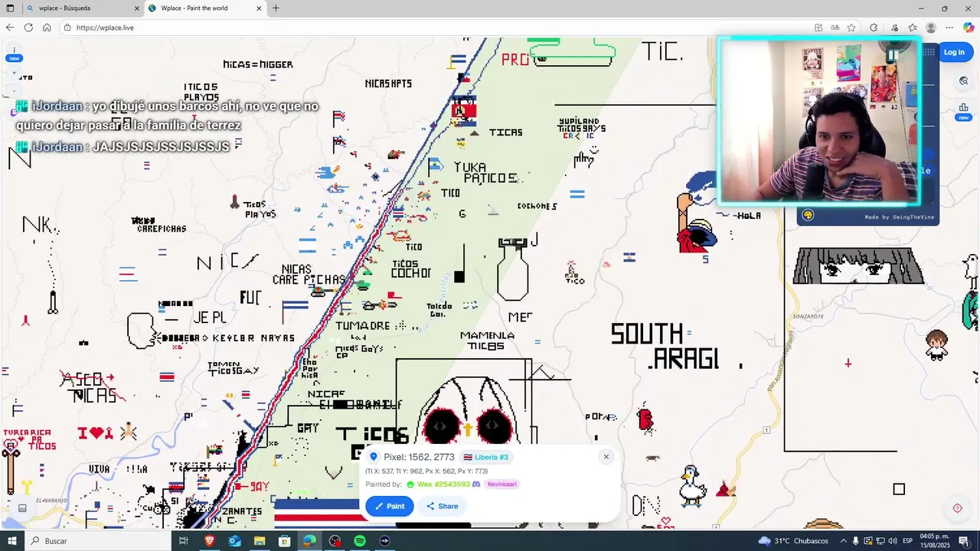Click the microphone tray icon
Screen dimensions: 980x551
pyautogui.click(x=856, y=541)
